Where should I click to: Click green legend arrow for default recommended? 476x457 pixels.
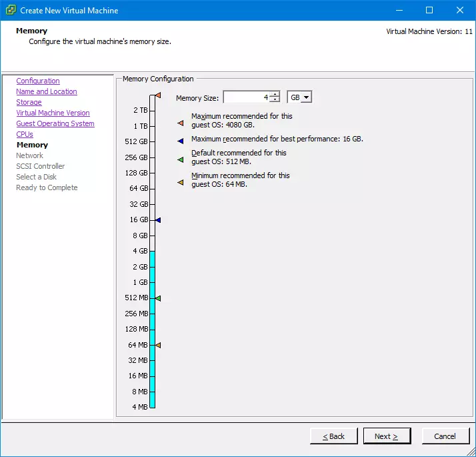click(180, 159)
